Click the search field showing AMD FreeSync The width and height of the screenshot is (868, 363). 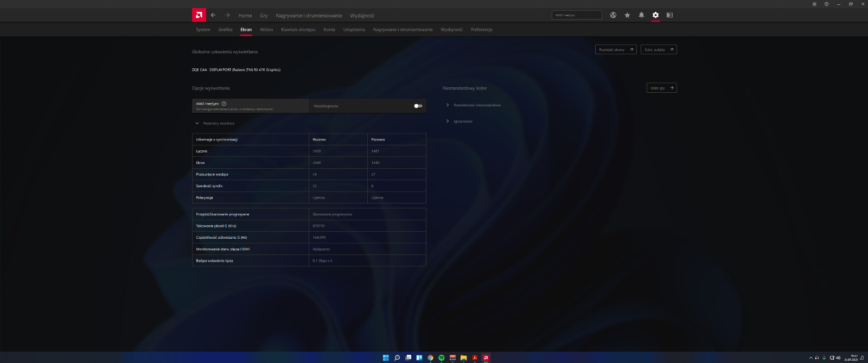[577, 15]
